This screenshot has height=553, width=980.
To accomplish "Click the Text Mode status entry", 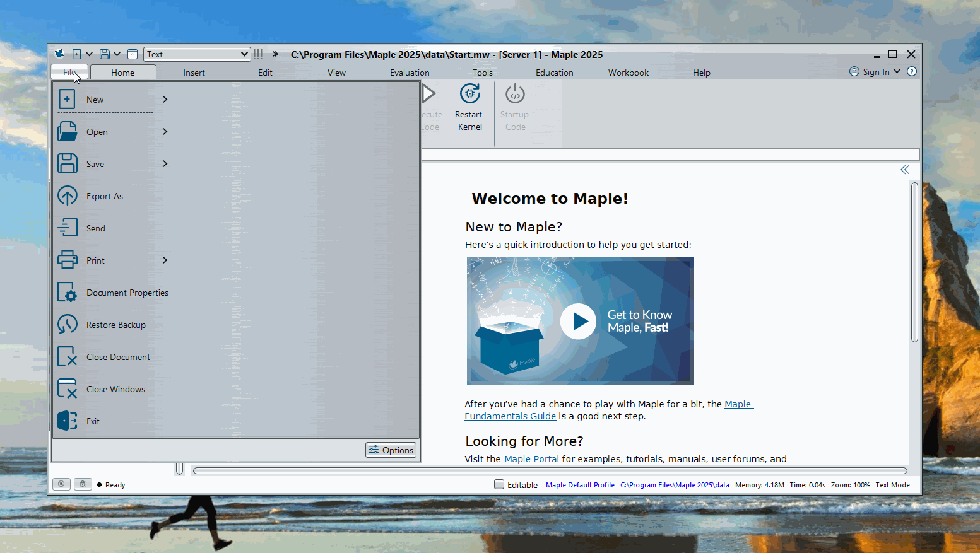I will point(892,485).
